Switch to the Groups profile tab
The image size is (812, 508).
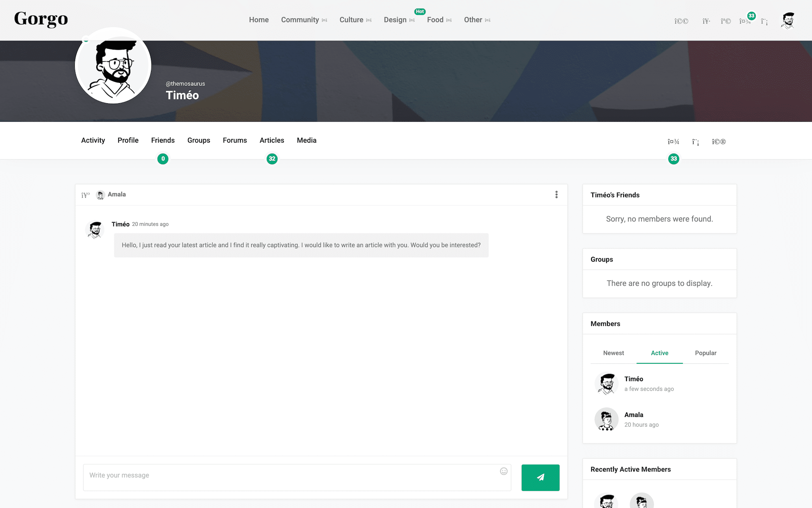[x=199, y=140]
